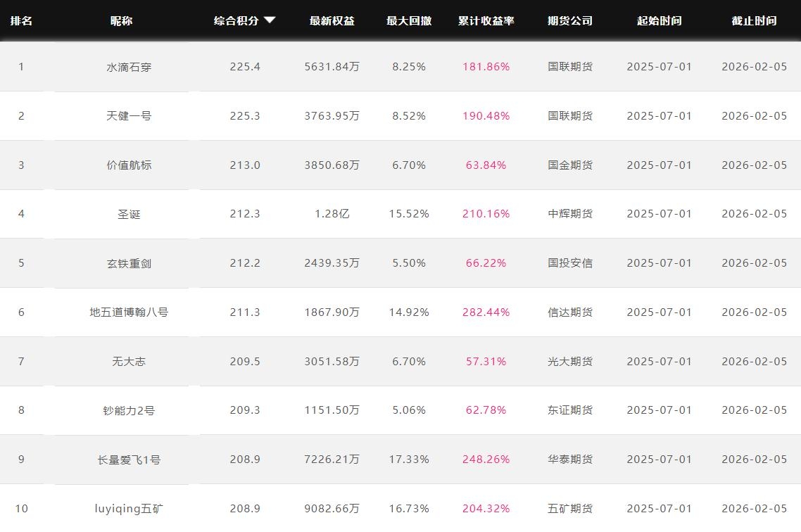Click 中辉期货 company in row four
This screenshot has height=532, width=801.
click(x=570, y=214)
